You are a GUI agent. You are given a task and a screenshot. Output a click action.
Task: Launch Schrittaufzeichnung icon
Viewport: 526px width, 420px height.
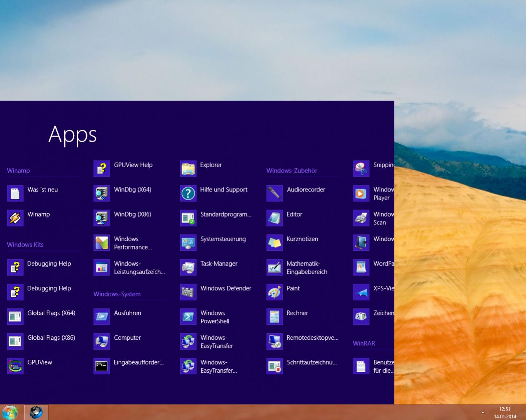[275, 366]
